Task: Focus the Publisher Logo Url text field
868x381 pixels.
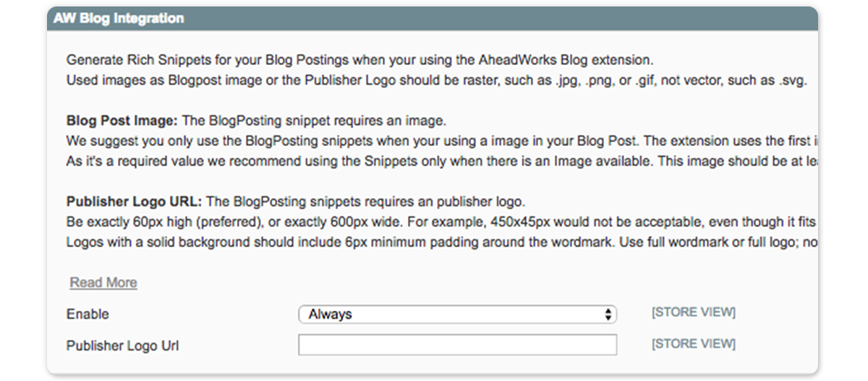Action: [x=457, y=346]
